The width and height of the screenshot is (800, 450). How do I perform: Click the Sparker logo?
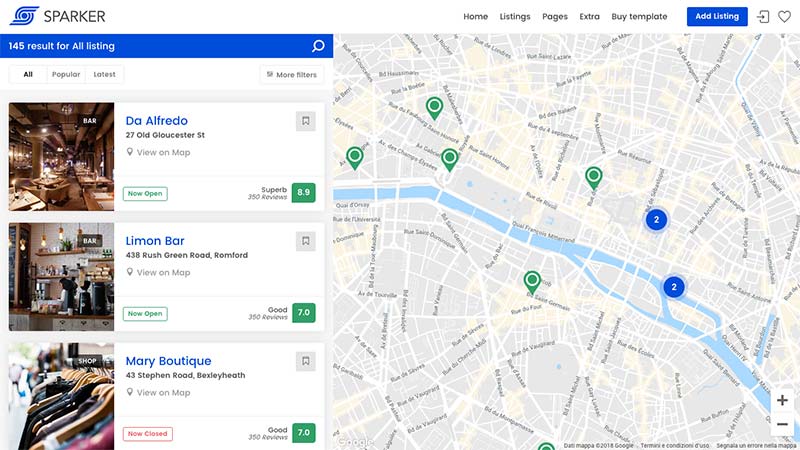[x=57, y=16]
